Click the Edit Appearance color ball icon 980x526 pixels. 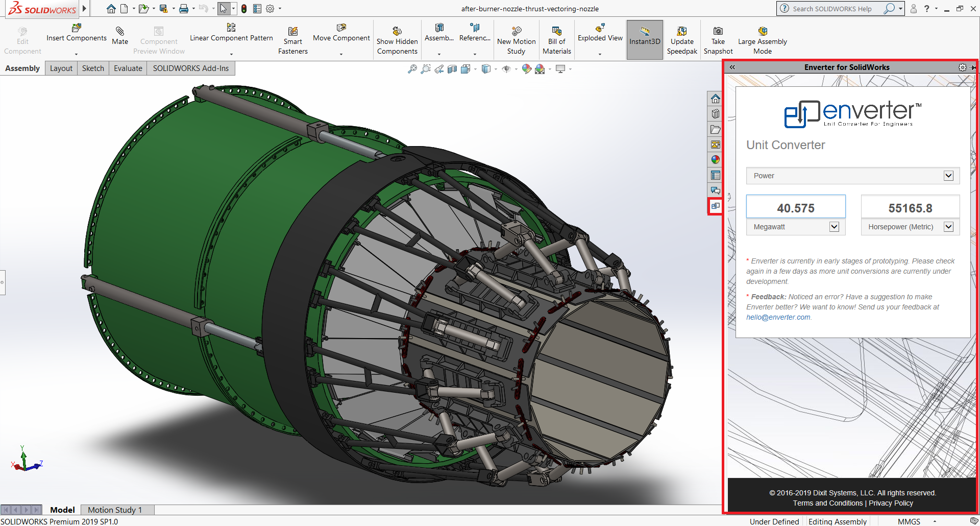pyautogui.click(x=527, y=69)
